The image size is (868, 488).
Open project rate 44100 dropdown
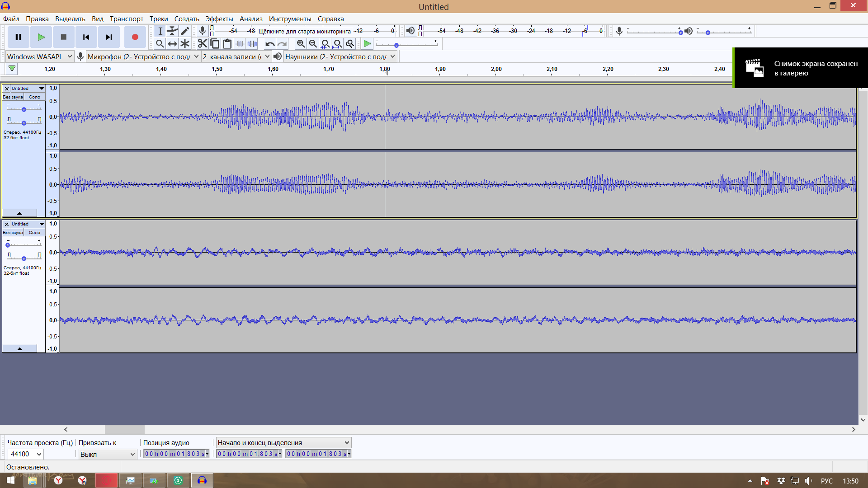click(x=26, y=454)
